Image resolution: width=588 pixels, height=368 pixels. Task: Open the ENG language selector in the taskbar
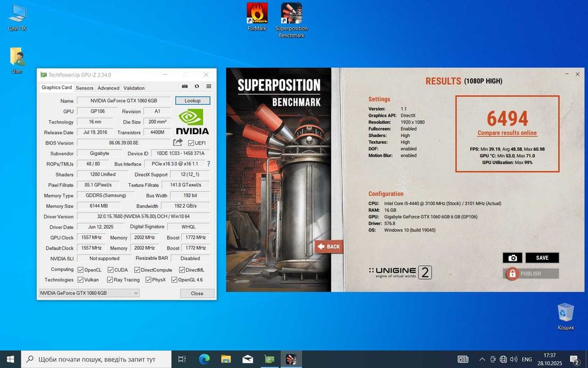(x=527, y=359)
